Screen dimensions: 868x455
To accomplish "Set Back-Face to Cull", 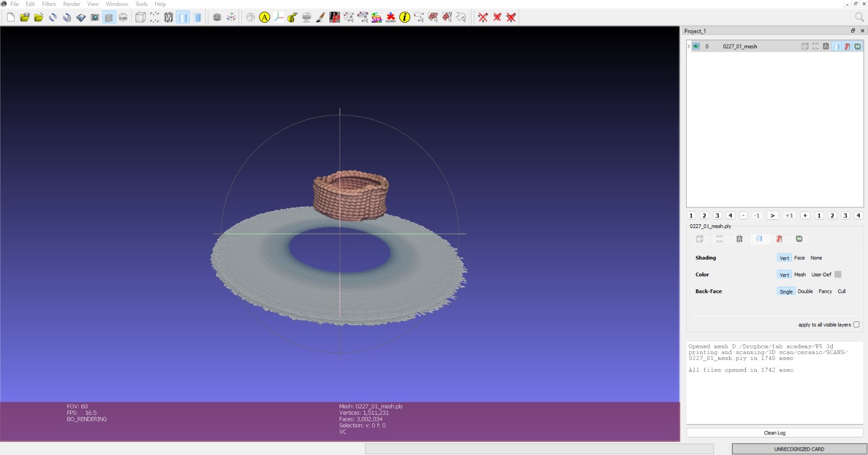I will [x=841, y=292].
